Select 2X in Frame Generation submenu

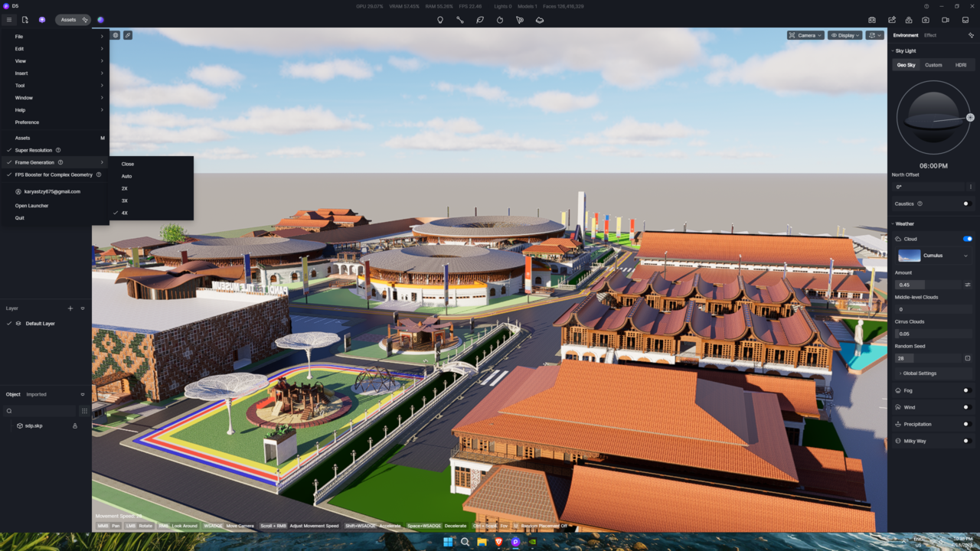[x=125, y=188]
